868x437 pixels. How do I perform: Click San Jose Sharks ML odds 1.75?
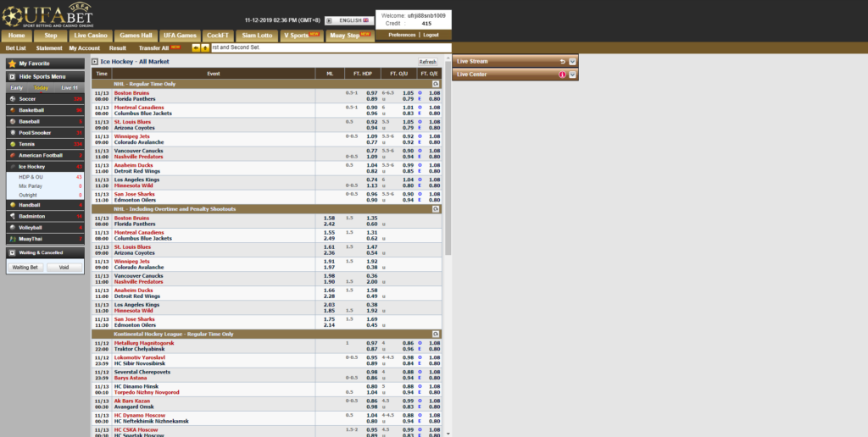click(329, 319)
